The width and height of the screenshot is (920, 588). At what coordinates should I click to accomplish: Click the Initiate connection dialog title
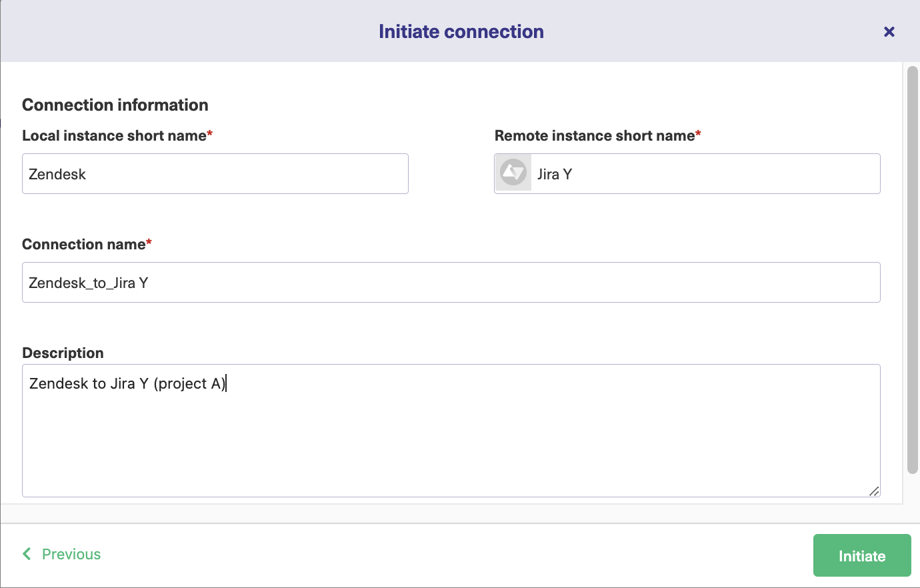point(461,31)
